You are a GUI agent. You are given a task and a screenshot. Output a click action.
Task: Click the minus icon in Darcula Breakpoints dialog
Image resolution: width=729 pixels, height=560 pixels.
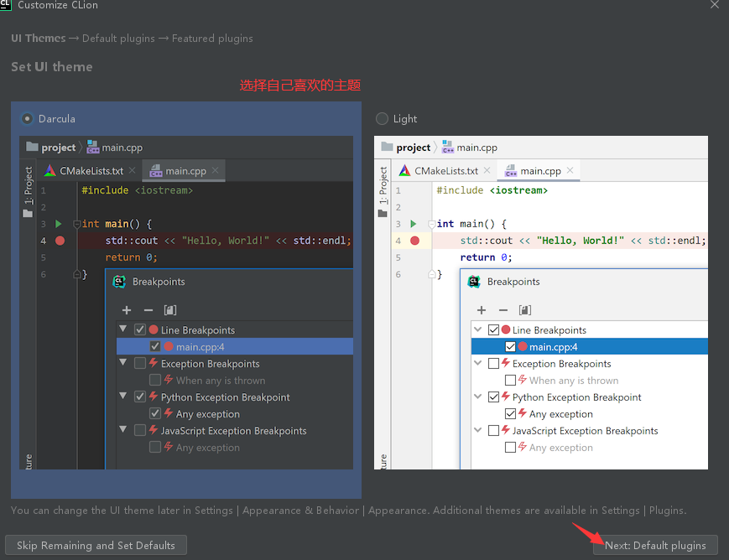click(148, 310)
